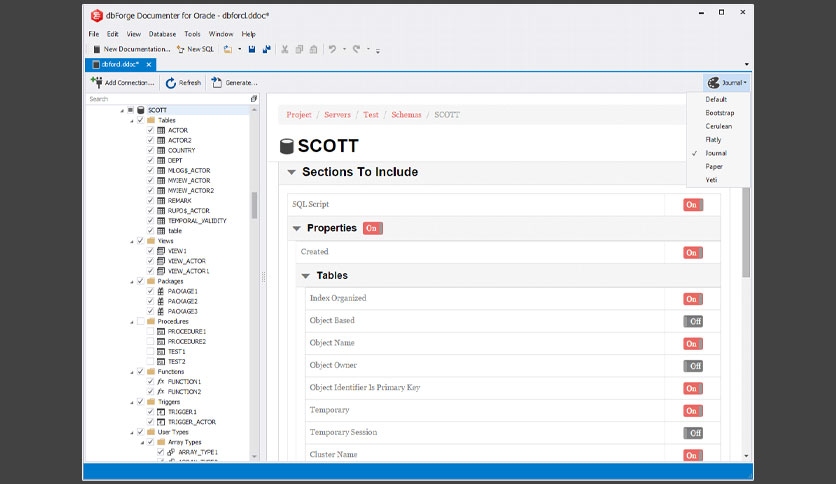Click the Cut scissors icon

pos(285,49)
